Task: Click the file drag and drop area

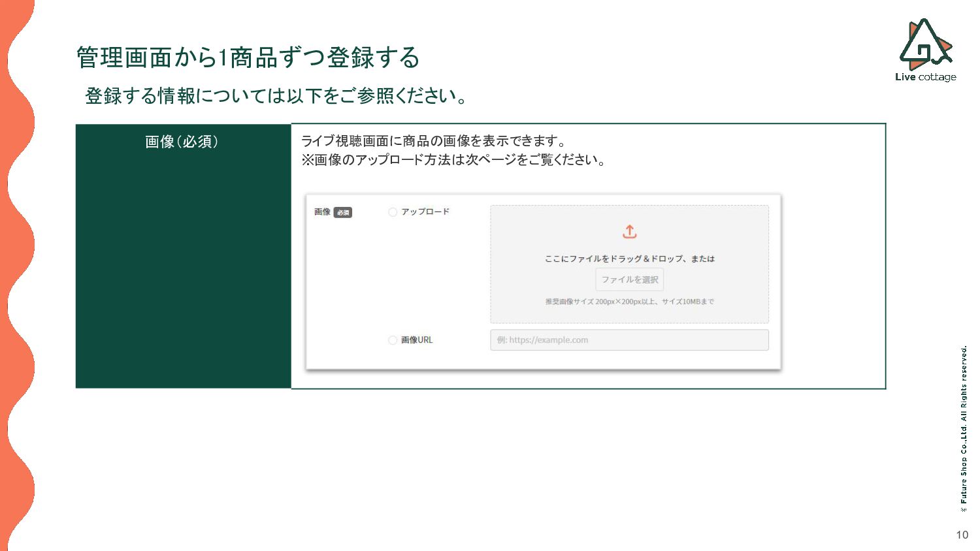Action: point(629,264)
